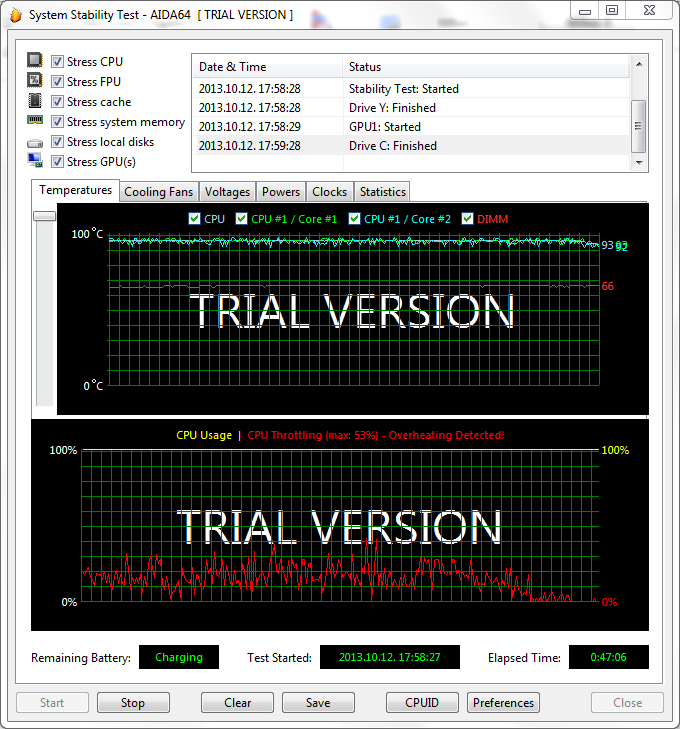Uncheck the Stress CPU checkbox
This screenshot has width=680, height=729.
click(x=57, y=61)
